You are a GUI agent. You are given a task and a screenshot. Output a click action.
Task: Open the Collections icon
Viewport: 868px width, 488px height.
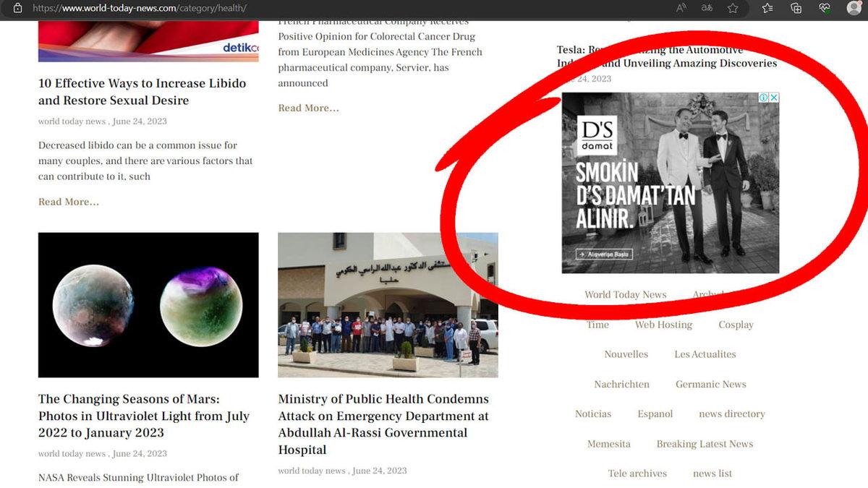[796, 8]
